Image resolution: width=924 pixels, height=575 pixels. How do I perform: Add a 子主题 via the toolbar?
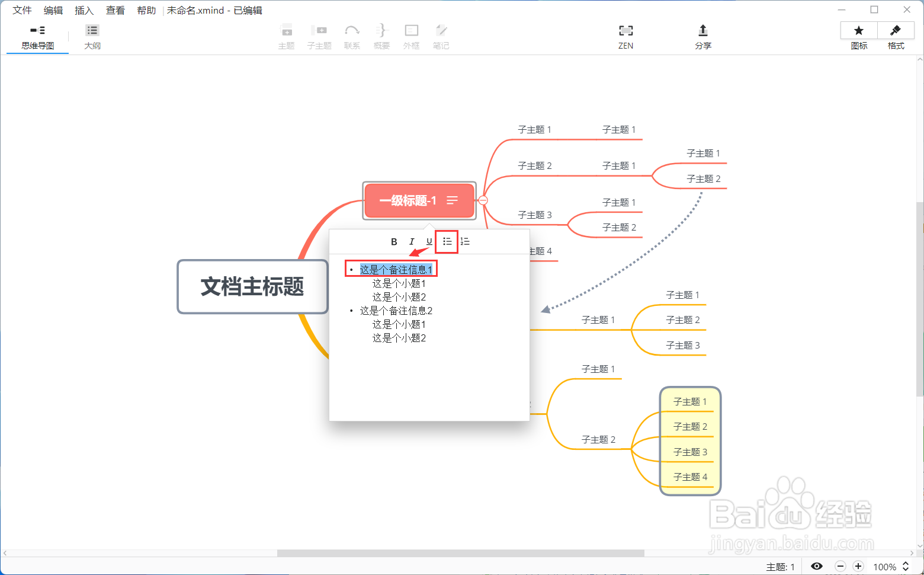[x=319, y=37]
